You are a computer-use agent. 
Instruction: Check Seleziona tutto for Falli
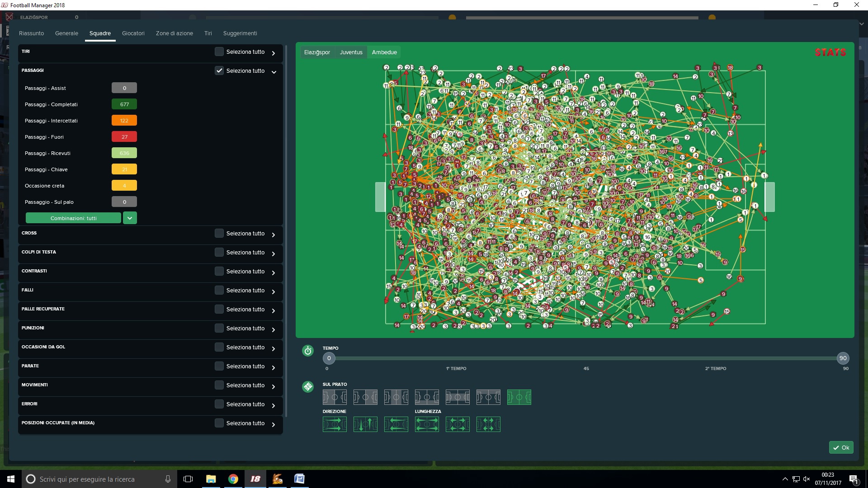[x=219, y=291]
